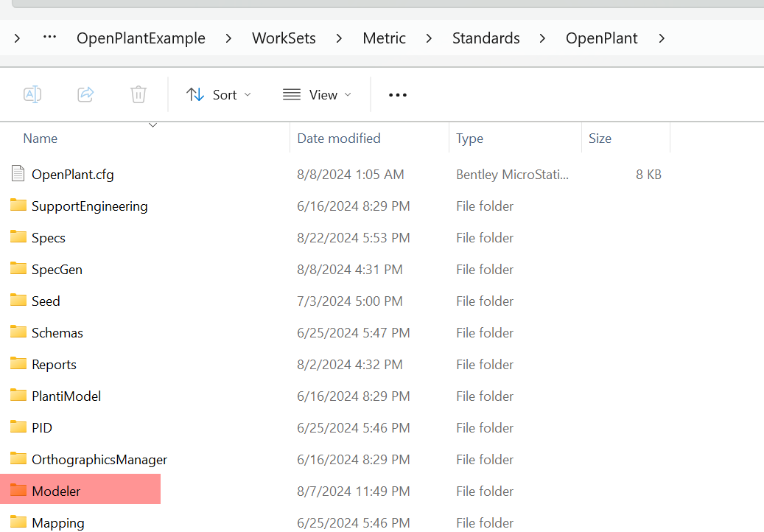764x532 pixels.
Task: Click the PID folder icon
Action: pos(18,427)
